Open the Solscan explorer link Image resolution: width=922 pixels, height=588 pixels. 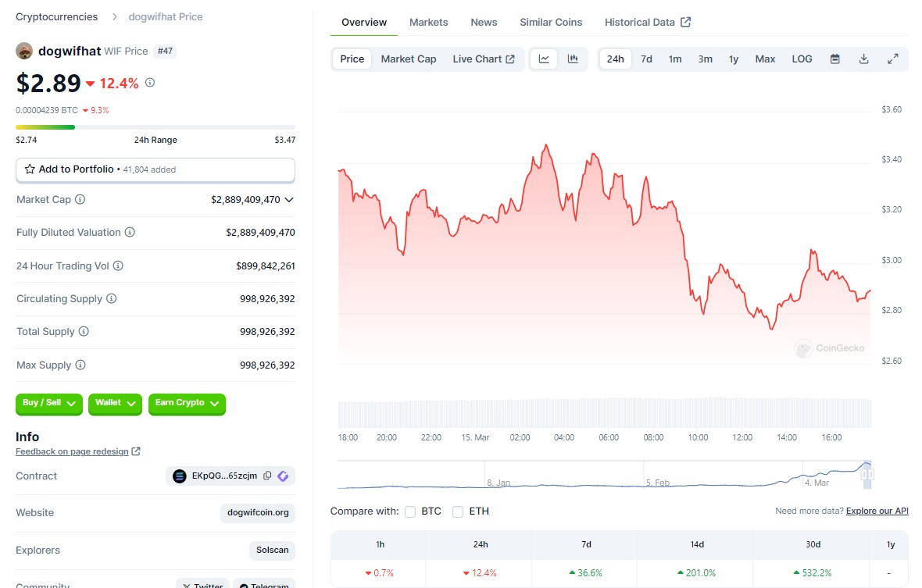pyautogui.click(x=272, y=551)
